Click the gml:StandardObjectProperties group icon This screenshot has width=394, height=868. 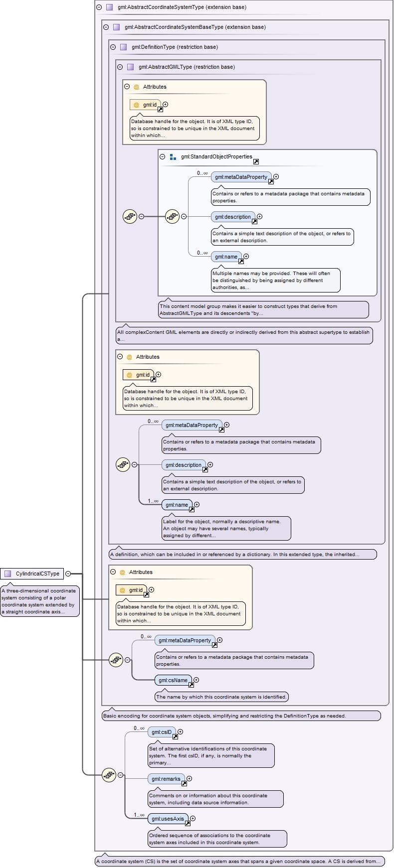(173, 157)
